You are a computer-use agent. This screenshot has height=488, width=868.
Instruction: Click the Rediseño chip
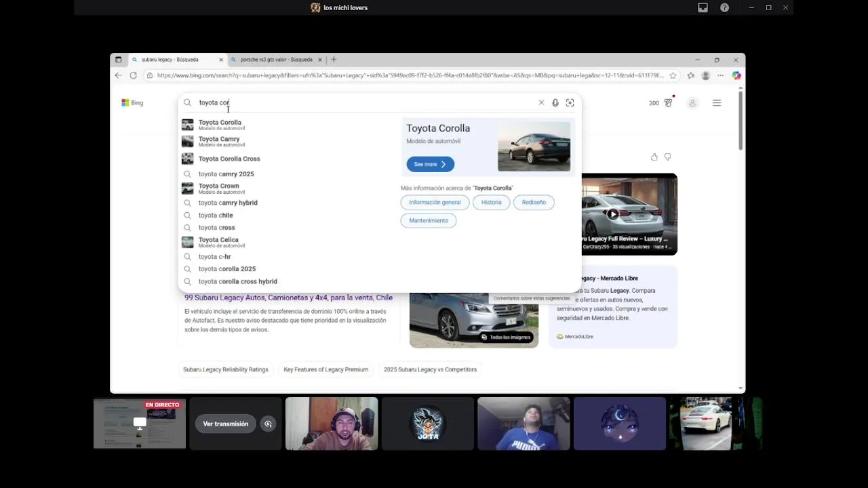534,202
